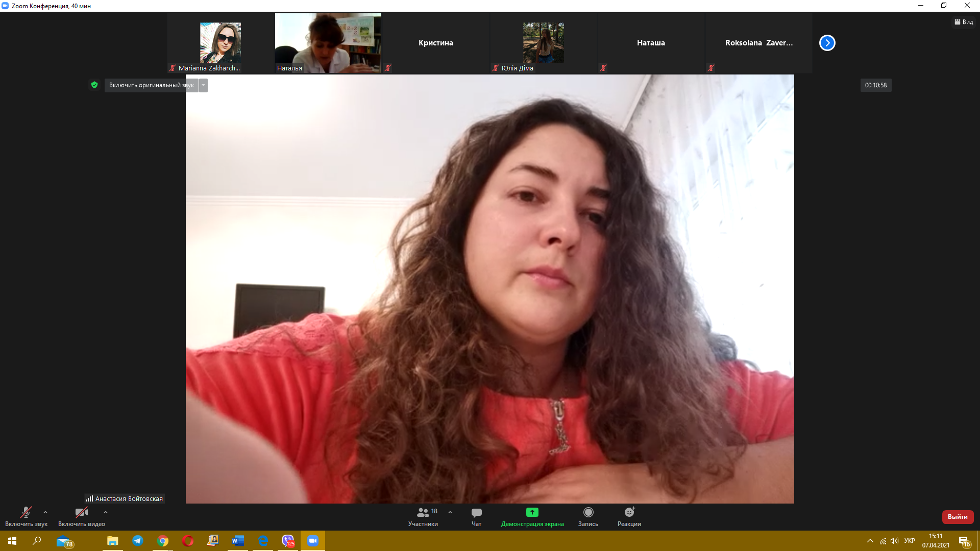Start screen sharing via Демонстрация экрана
Screen dimensions: 980x551
(532, 513)
